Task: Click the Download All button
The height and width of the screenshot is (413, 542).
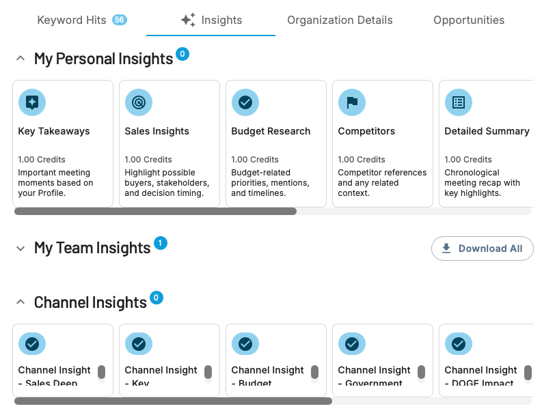Action: click(x=482, y=248)
